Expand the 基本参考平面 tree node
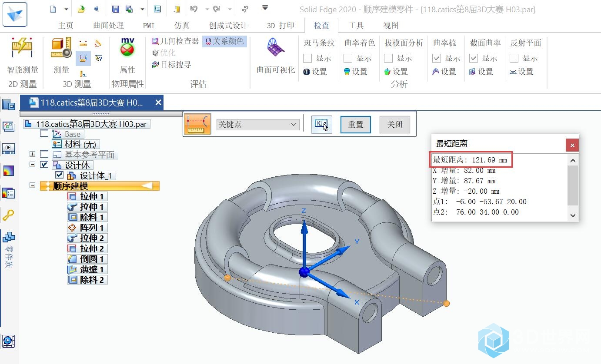The height and width of the screenshot is (364, 601). [32, 154]
